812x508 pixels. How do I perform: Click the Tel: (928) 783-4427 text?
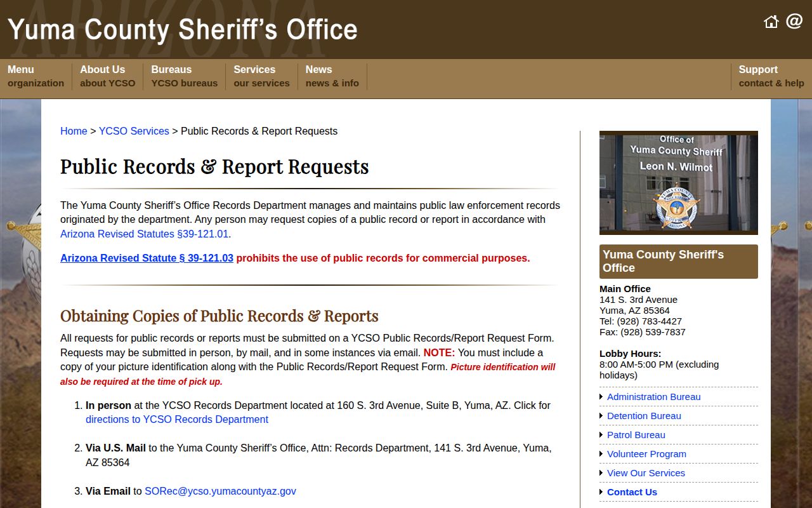pyautogui.click(x=641, y=321)
